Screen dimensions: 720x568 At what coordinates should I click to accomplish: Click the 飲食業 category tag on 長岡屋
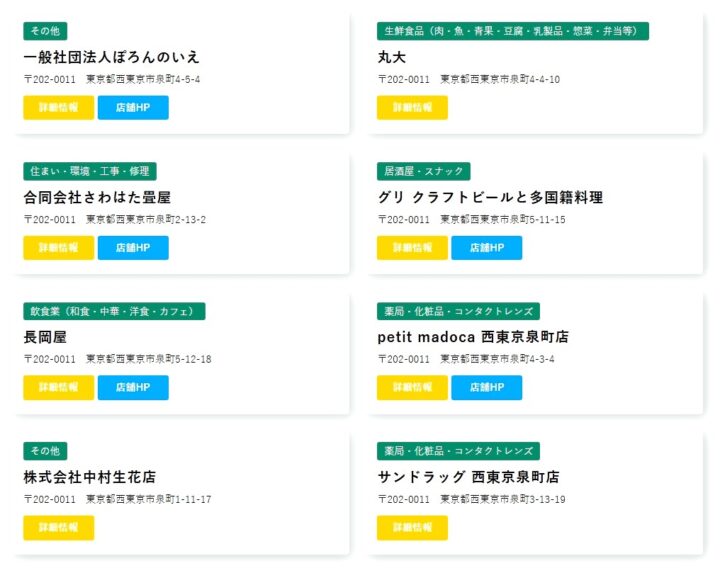114,311
